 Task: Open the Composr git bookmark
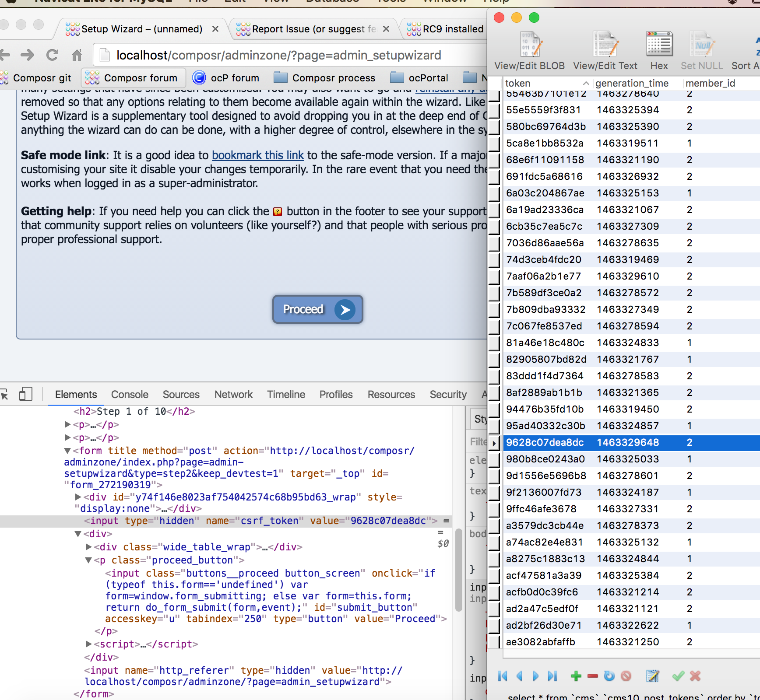point(36,78)
